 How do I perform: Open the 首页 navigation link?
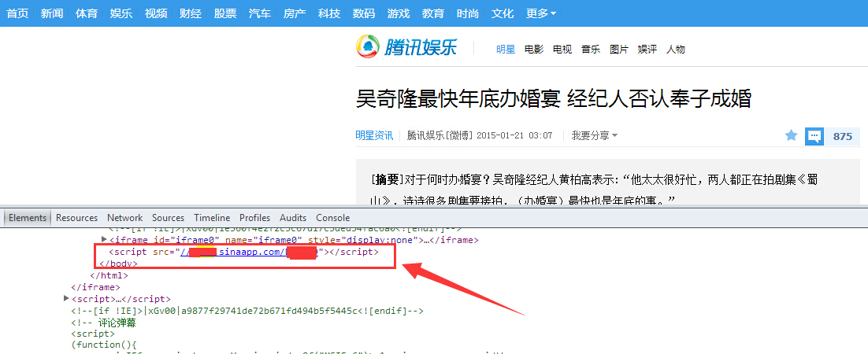click(x=17, y=13)
